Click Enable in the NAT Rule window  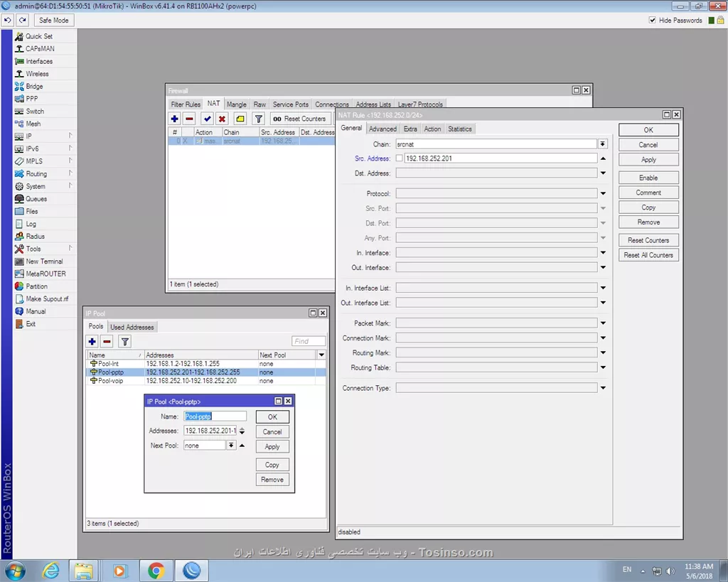click(648, 178)
